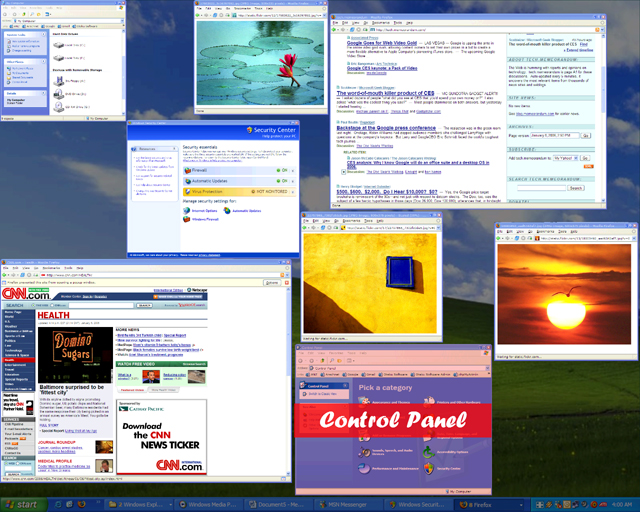
Task: Toggle Folders pane in My Computer toolbar
Action: point(38,14)
